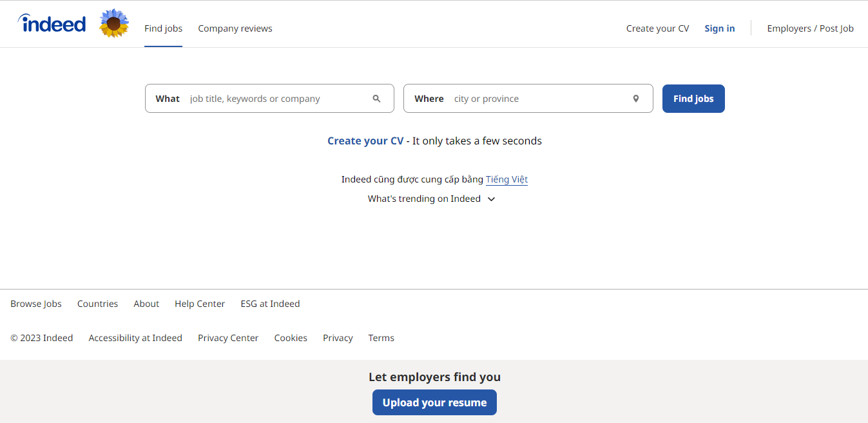The width and height of the screenshot is (868, 423).
Task: Open the Terms footer link
Action: tap(381, 338)
